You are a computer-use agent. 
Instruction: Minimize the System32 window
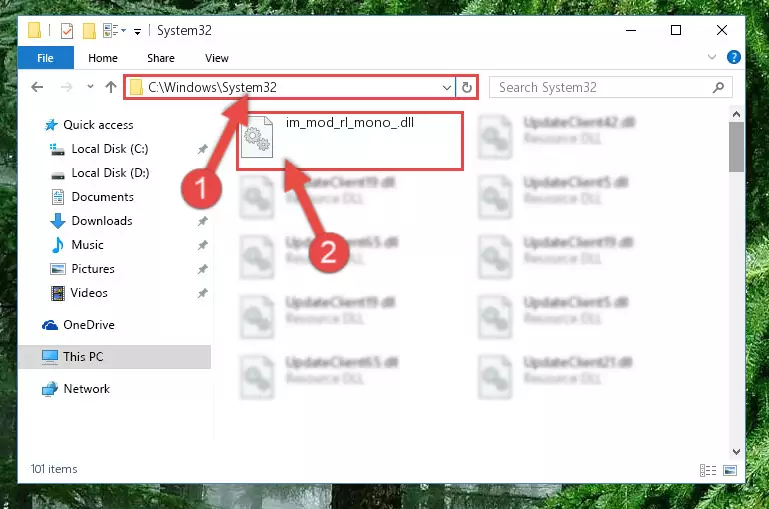pyautogui.click(x=631, y=30)
